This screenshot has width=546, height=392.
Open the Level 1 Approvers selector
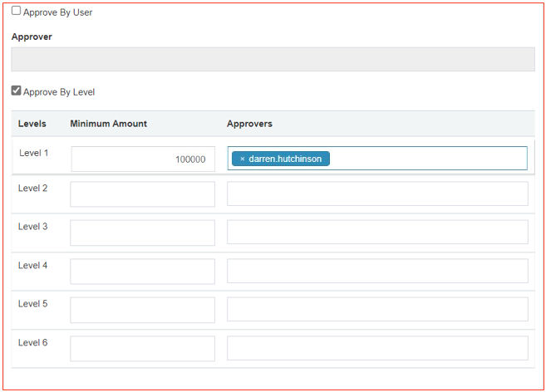coord(428,159)
